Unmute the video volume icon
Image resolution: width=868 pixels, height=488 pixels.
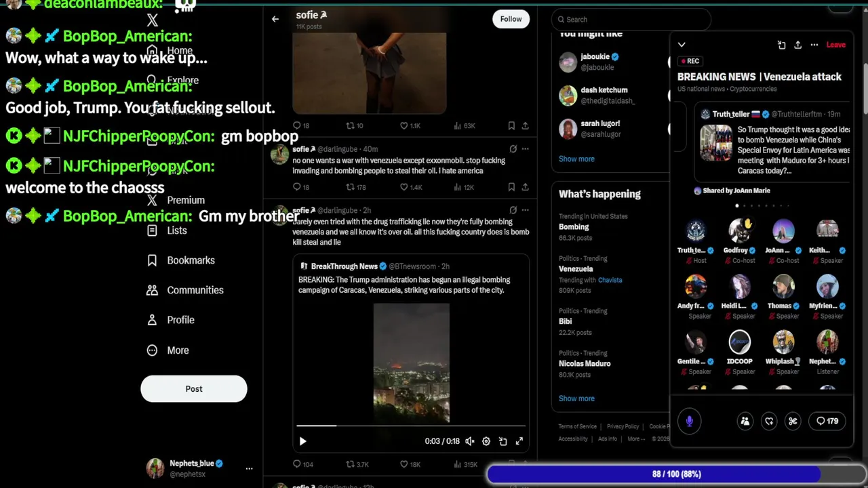point(470,441)
